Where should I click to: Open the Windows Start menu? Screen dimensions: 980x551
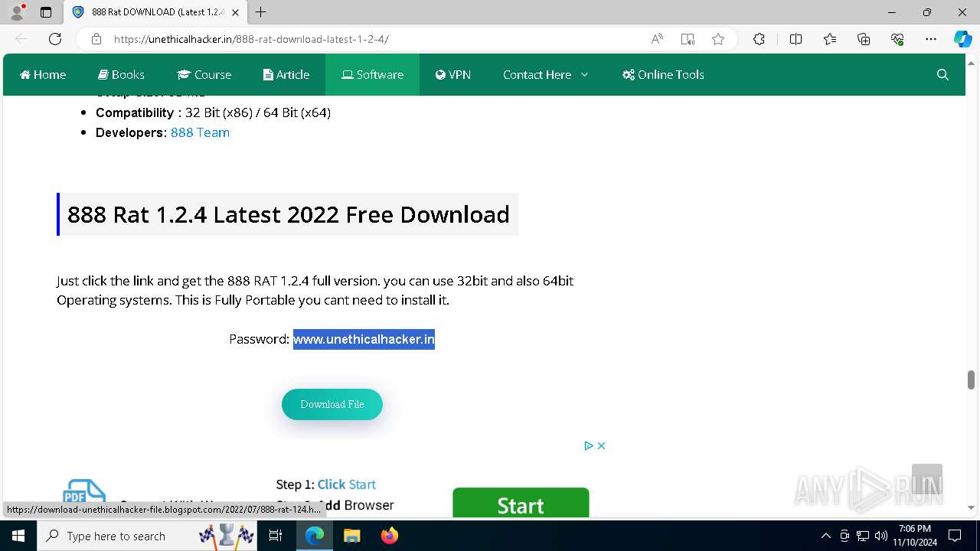(18, 536)
